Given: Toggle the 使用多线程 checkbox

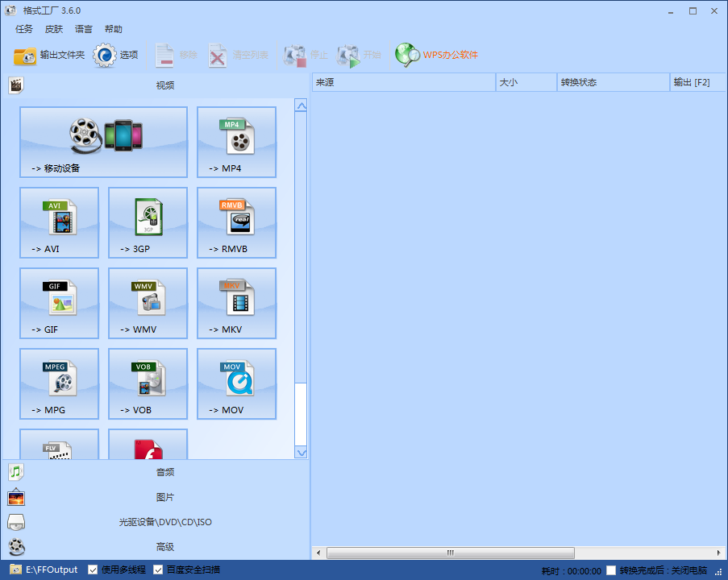Looking at the screenshot, I should point(93,570).
